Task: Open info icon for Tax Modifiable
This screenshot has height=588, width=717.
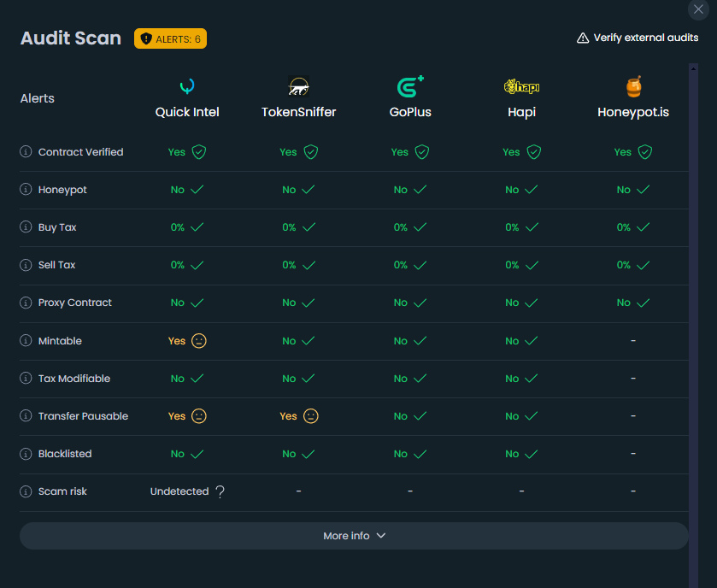Action: [x=26, y=378]
